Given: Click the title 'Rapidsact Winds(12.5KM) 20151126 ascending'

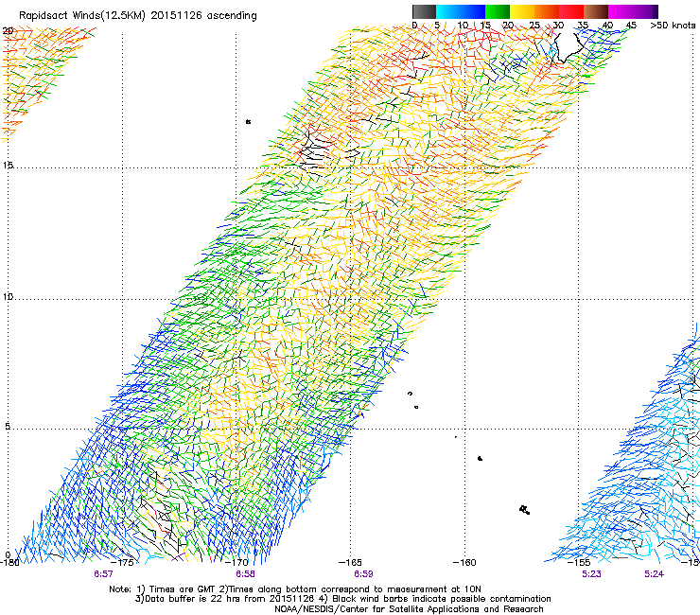Looking at the screenshot, I should [x=138, y=16].
